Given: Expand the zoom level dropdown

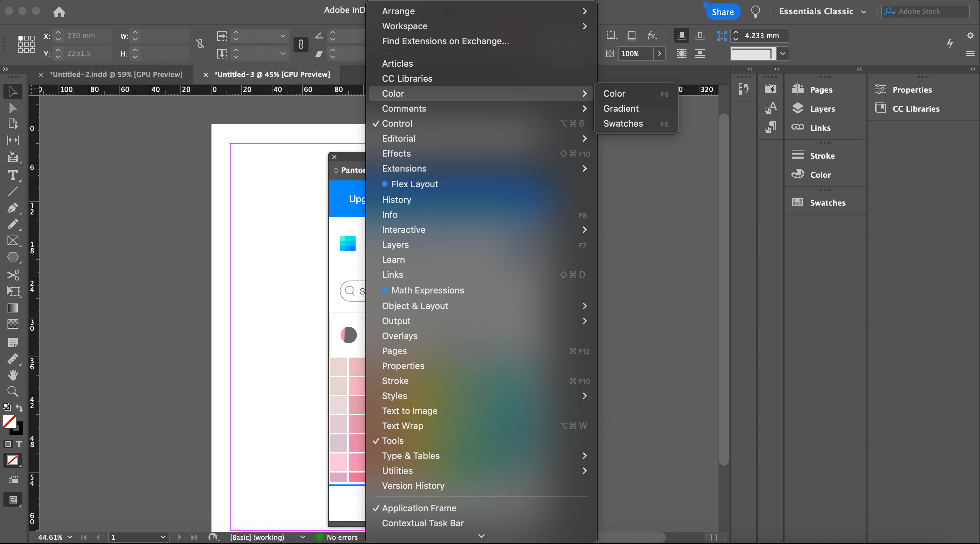Looking at the screenshot, I should pos(69,537).
